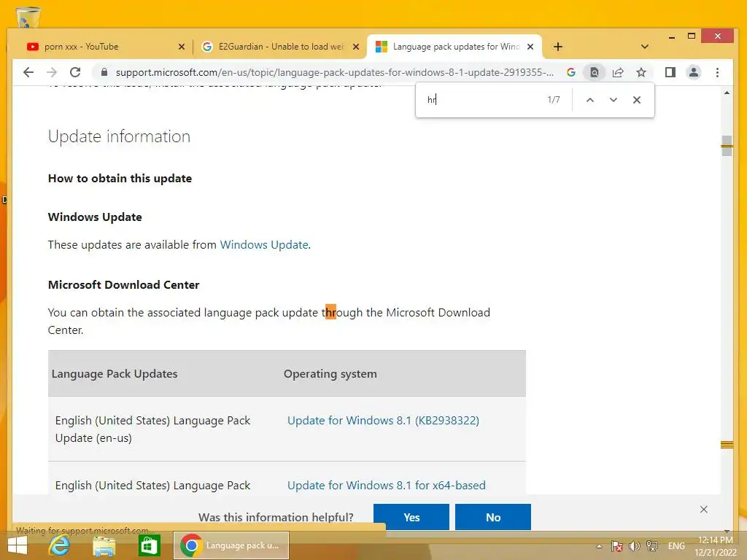Close the find-in-page bar
The width and height of the screenshot is (747, 560).
click(x=636, y=99)
